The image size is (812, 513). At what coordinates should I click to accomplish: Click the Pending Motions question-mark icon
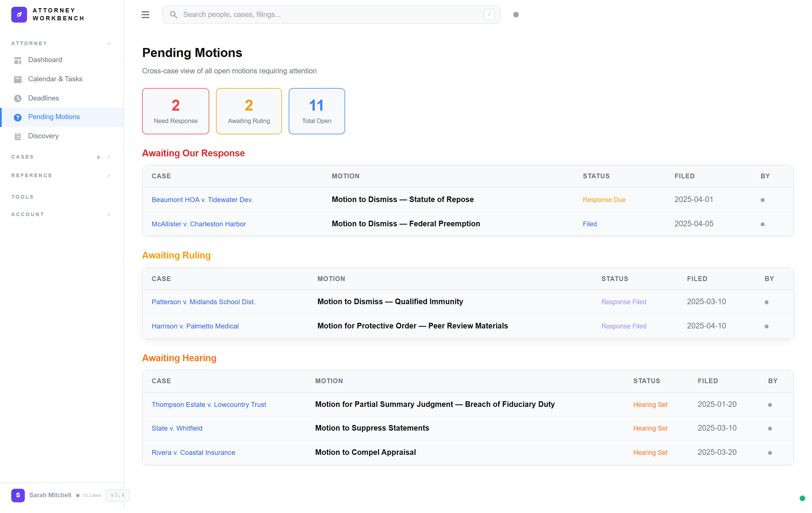(18, 117)
